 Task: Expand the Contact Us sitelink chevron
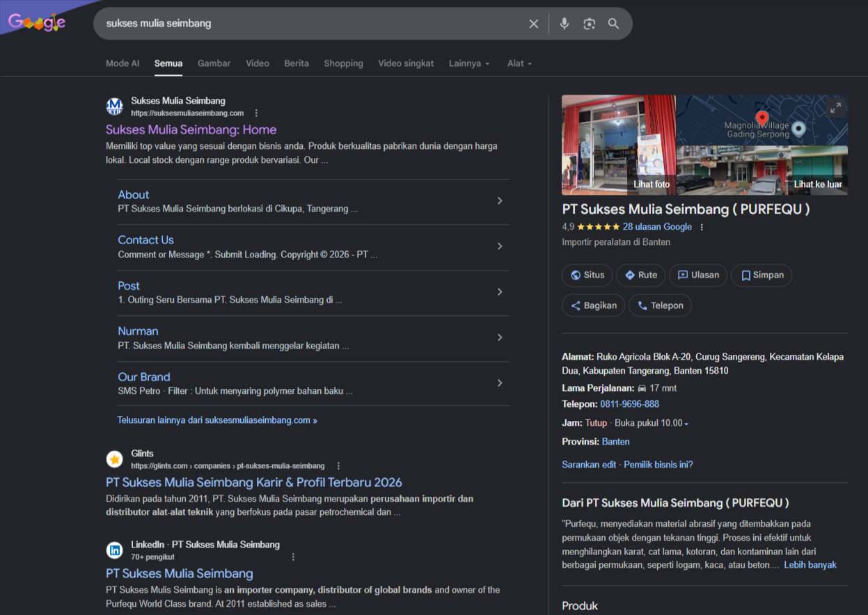click(x=500, y=246)
